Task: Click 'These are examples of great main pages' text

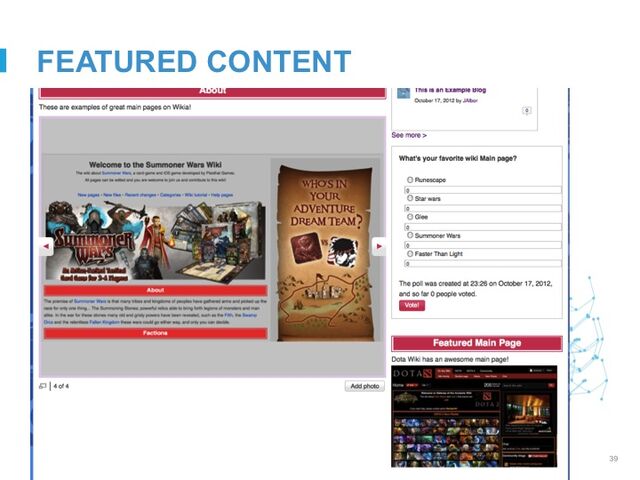Action: (x=115, y=107)
